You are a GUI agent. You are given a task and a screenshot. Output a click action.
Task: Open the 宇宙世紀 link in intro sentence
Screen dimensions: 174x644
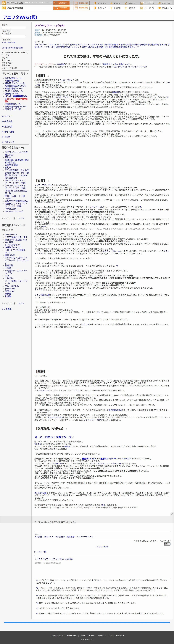(x=61, y=64)
